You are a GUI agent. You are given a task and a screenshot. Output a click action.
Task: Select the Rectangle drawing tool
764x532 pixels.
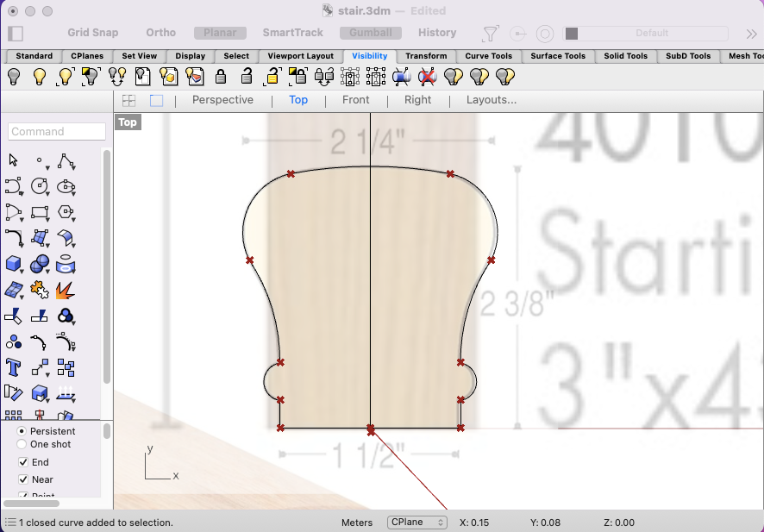(39, 212)
